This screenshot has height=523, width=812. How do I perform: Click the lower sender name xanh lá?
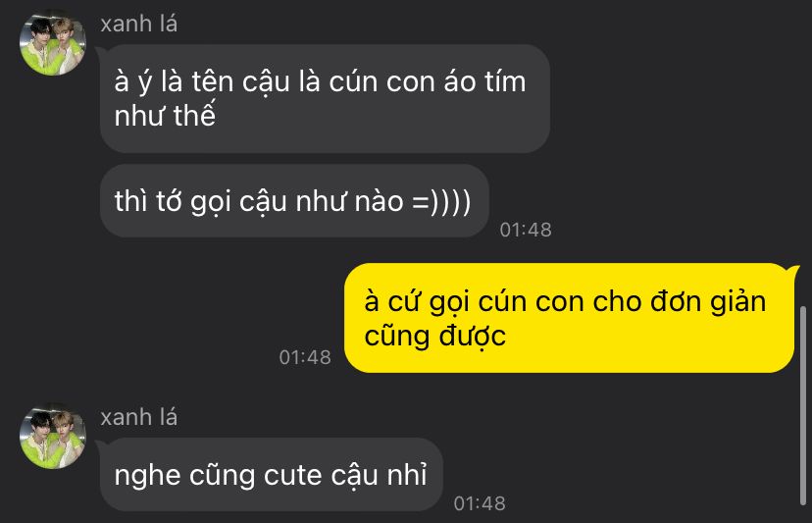click(x=139, y=417)
